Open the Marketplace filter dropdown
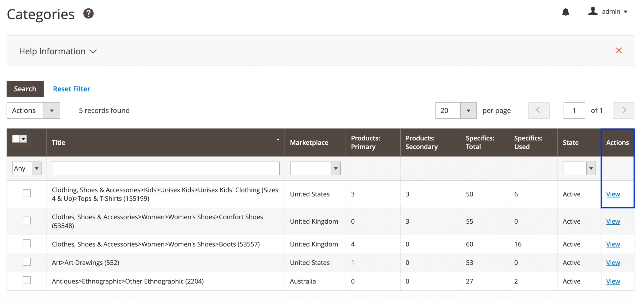The image size is (644, 301). (315, 168)
